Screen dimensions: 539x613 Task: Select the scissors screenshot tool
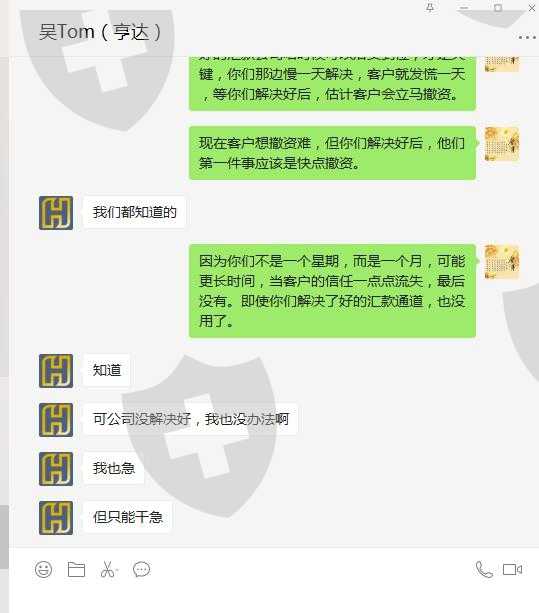point(107,569)
